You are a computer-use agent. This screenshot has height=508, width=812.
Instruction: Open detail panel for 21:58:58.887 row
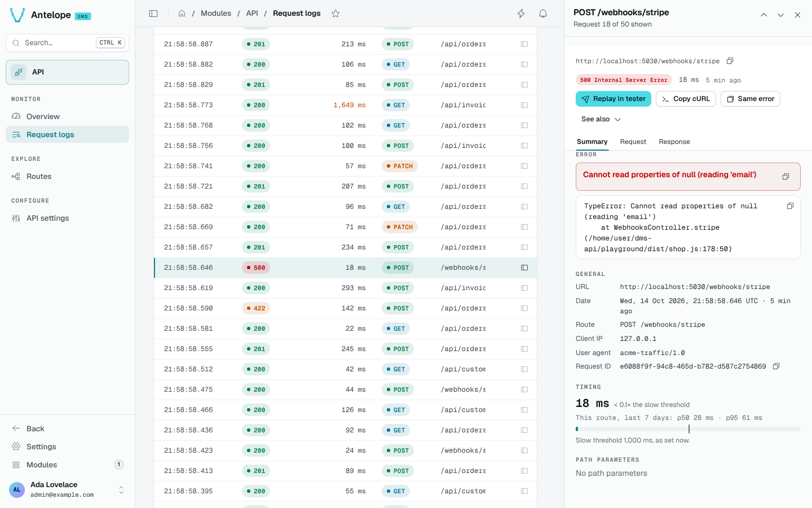[524, 44]
